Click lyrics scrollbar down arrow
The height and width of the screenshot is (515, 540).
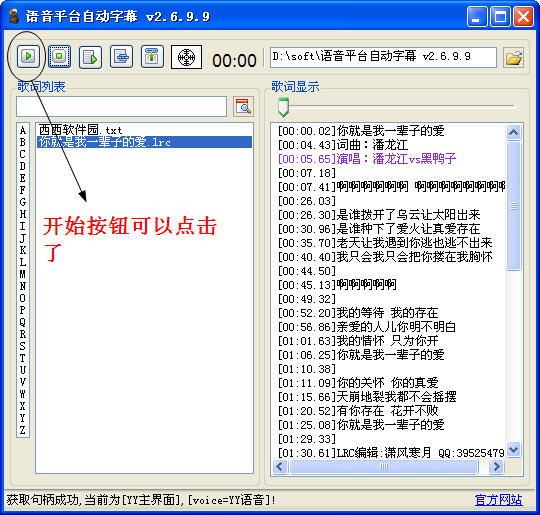[x=513, y=450]
